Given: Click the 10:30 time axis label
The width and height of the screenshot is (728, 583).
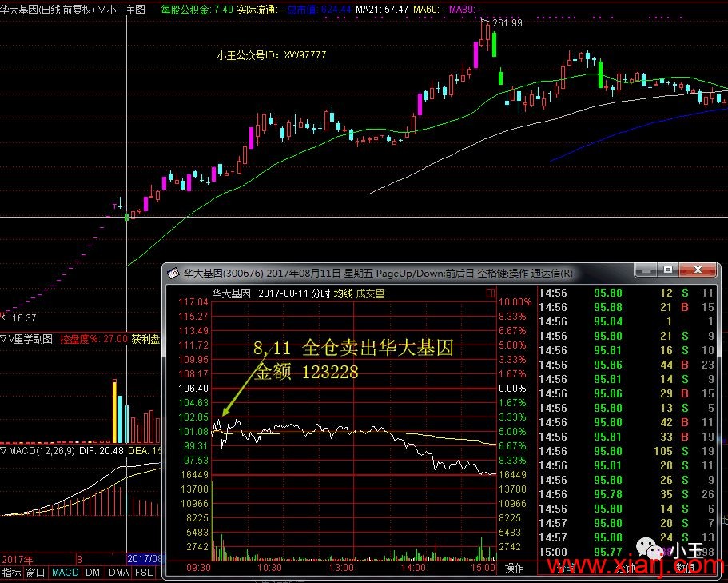Looking at the screenshot, I should 269,568.
